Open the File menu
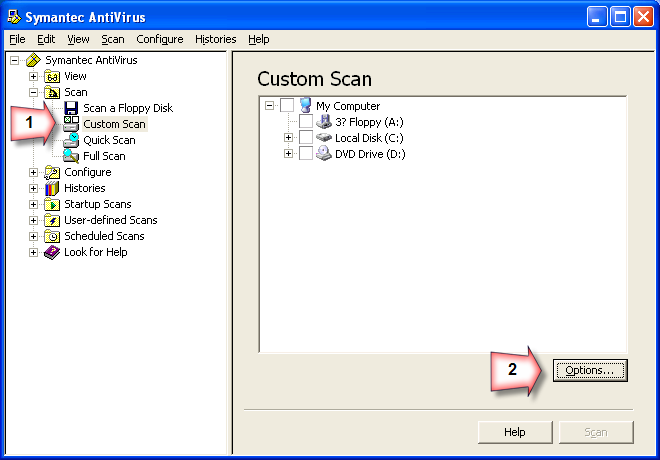 [x=17, y=39]
